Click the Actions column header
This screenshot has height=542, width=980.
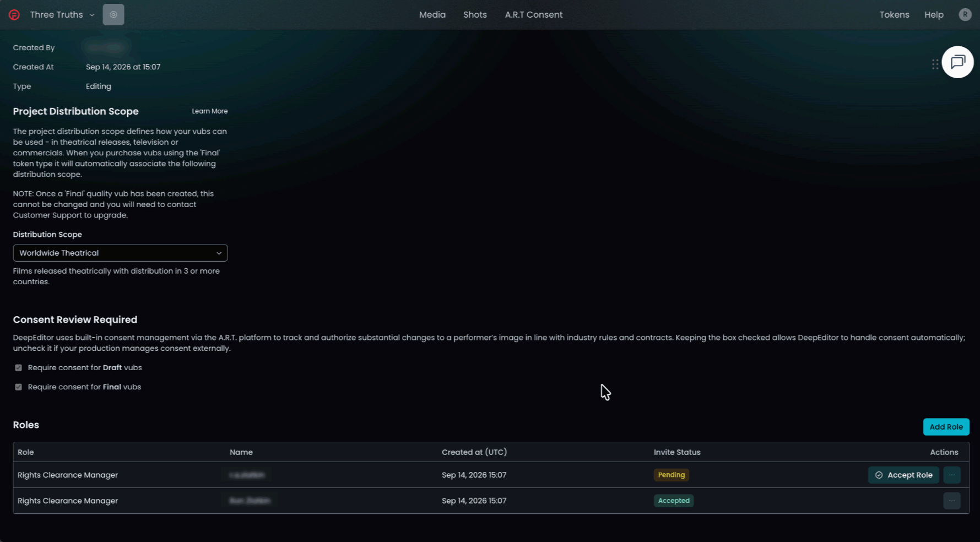point(944,452)
